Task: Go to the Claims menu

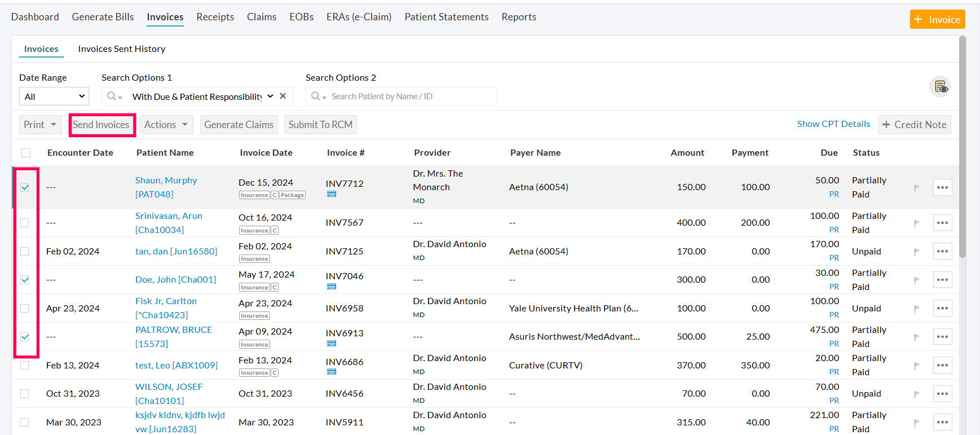Action: point(262,17)
